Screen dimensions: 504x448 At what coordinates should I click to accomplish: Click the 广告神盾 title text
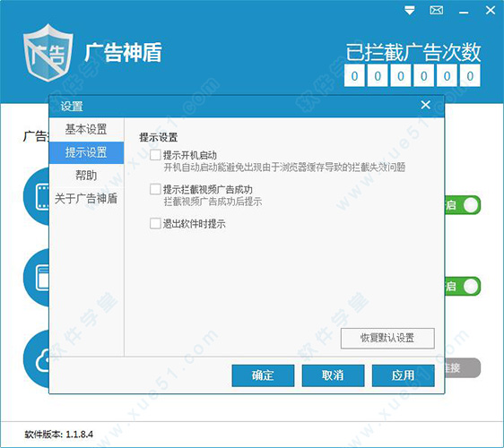(x=123, y=52)
